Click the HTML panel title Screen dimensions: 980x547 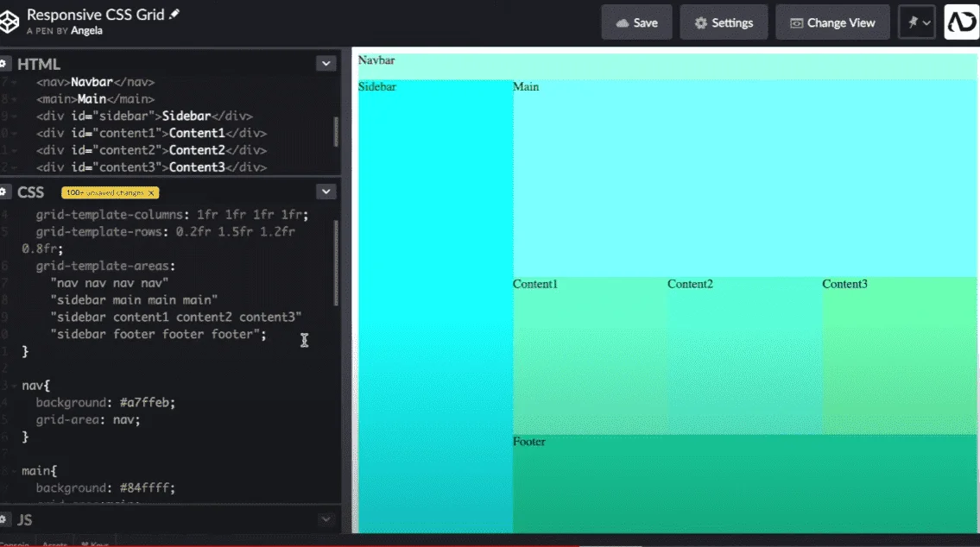(39, 65)
